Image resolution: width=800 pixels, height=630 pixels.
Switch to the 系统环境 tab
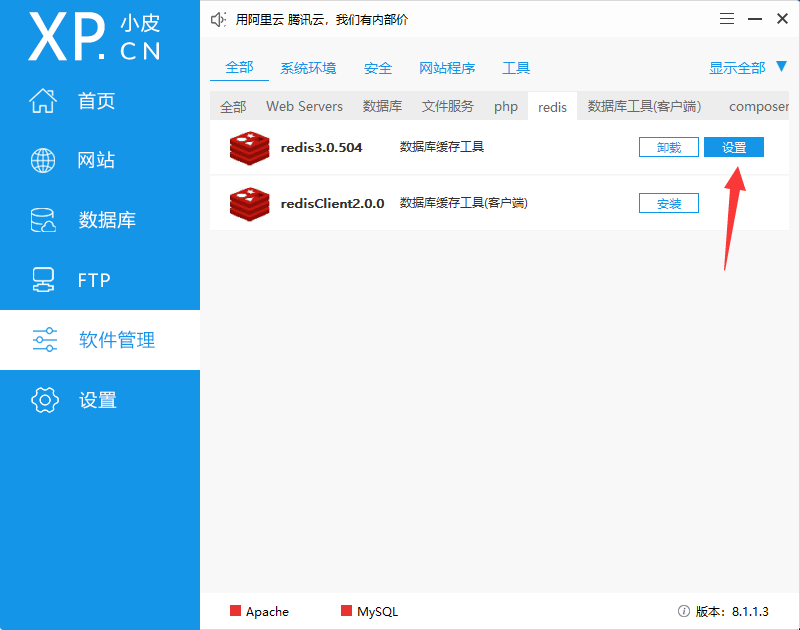pos(308,68)
